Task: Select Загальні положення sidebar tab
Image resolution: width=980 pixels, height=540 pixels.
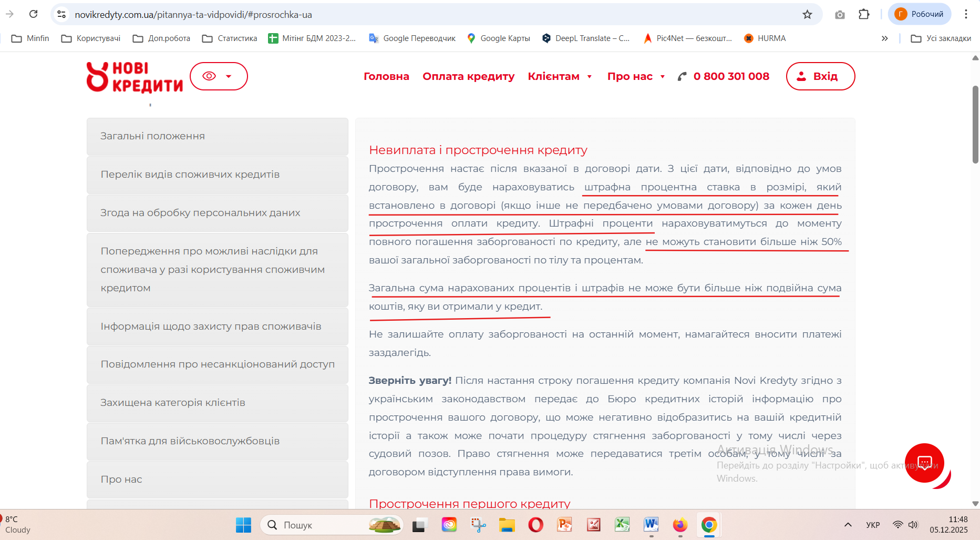Action: click(218, 136)
